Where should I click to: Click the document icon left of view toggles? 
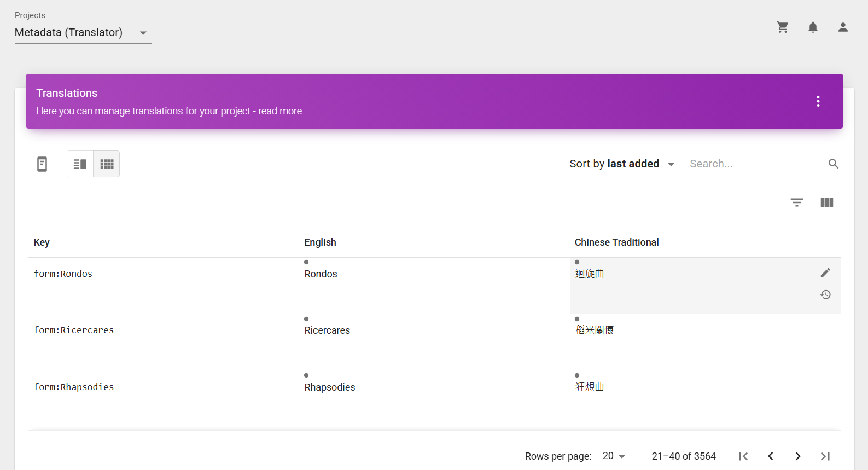coord(42,164)
